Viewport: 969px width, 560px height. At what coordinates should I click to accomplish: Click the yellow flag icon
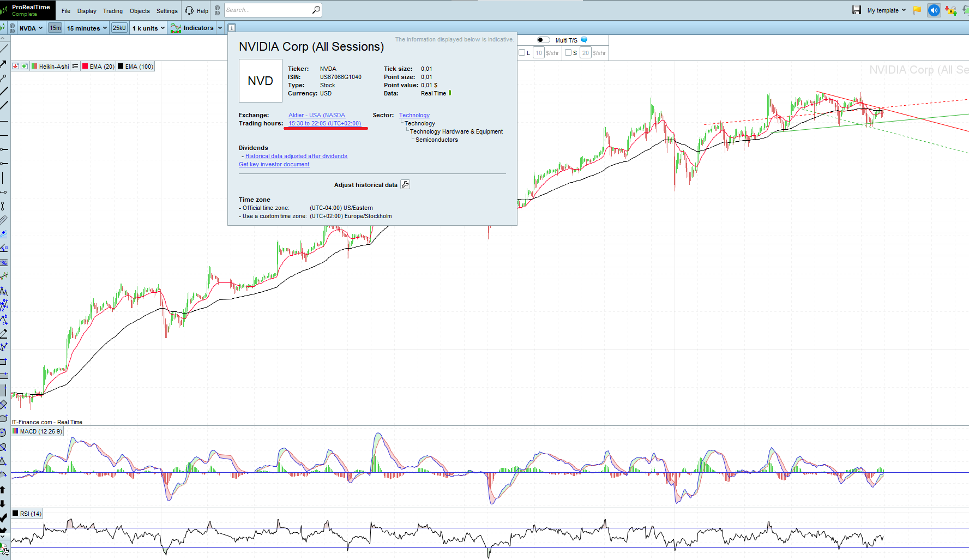(x=917, y=10)
